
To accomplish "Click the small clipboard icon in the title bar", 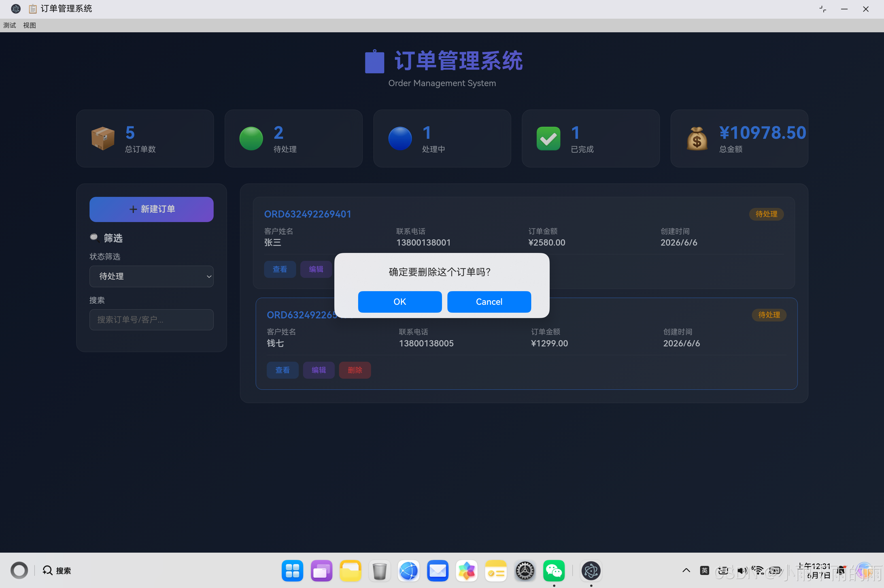I will tap(33, 8).
